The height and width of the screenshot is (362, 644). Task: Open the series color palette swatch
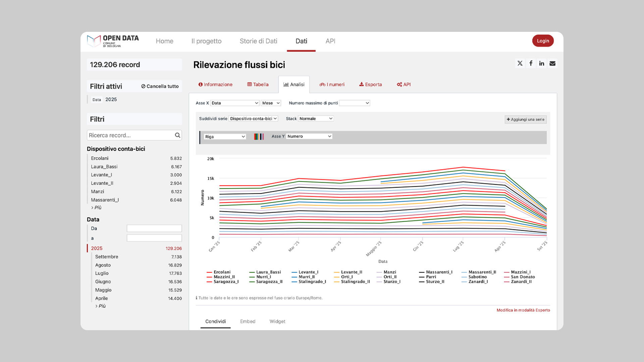(x=259, y=136)
